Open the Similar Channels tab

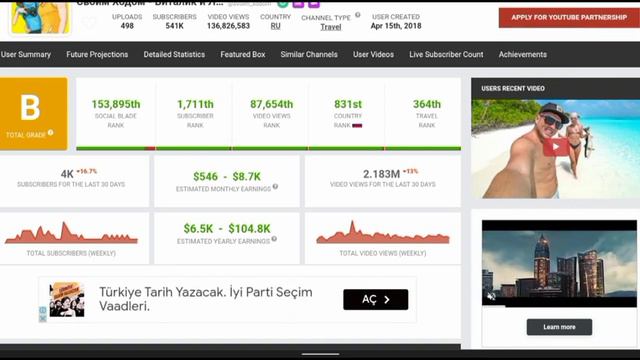tap(309, 54)
